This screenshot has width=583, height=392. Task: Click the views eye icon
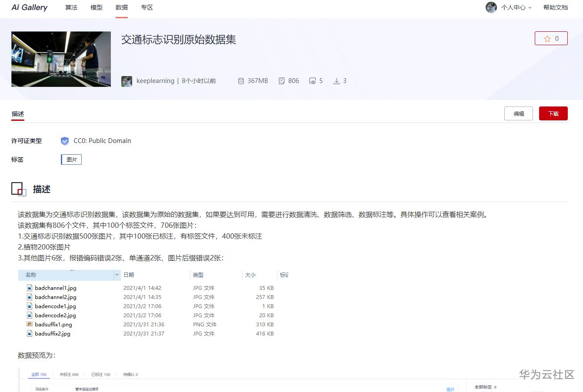[x=312, y=80]
